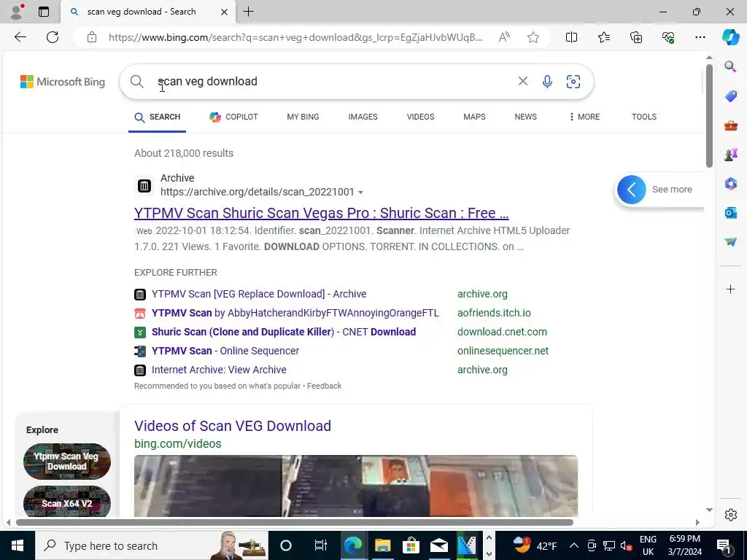747x560 pixels.
Task: Expand See more side panel arrow
Action: [631, 190]
